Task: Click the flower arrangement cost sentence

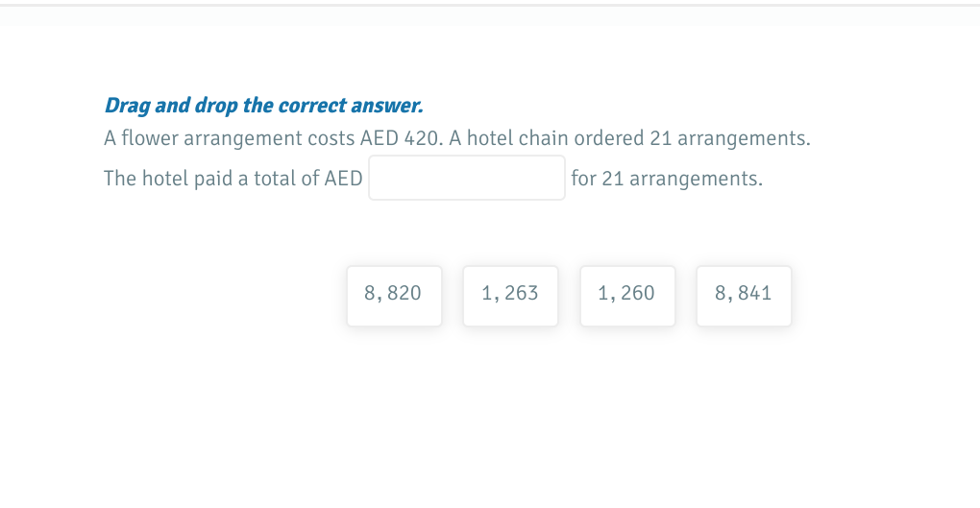Action: pyautogui.click(x=456, y=138)
